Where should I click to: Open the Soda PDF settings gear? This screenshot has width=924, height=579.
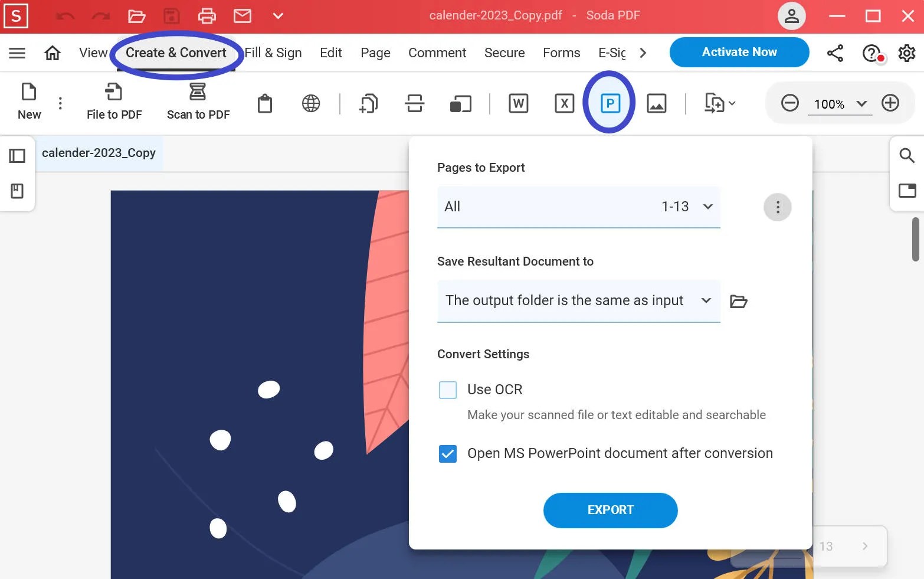click(907, 53)
